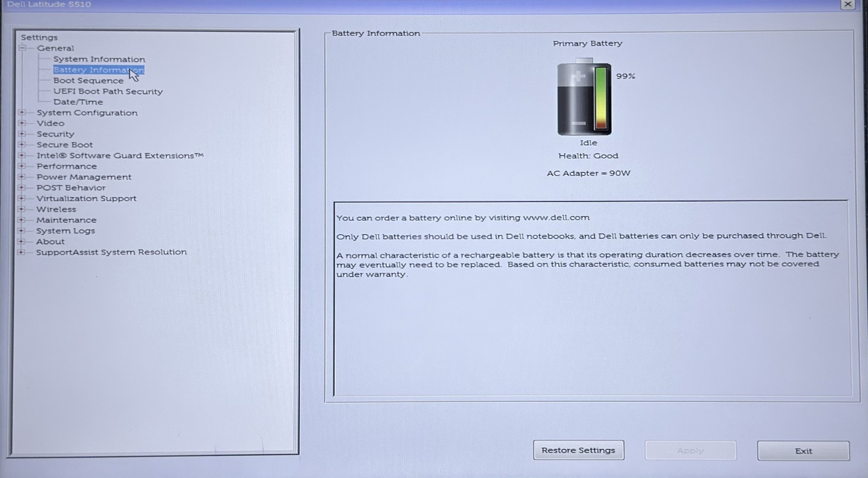Click the Idle battery status text

[588, 143]
